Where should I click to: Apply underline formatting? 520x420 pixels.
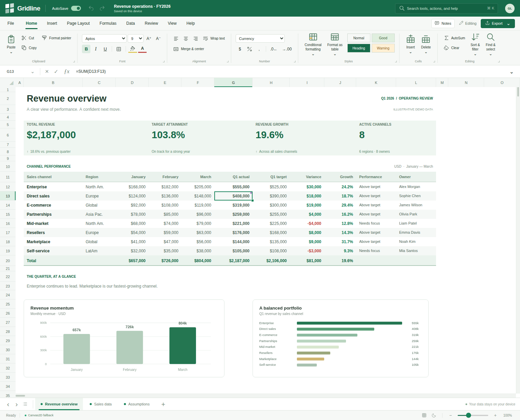coord(105,49)
